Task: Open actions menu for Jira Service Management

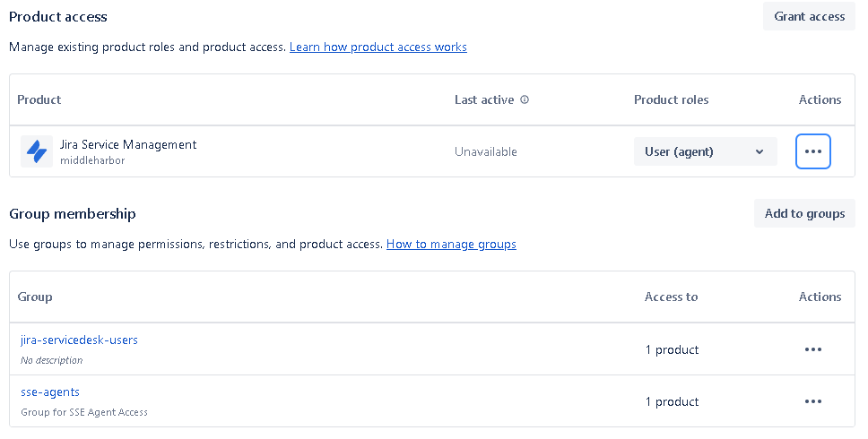Action: pos(813,151)
